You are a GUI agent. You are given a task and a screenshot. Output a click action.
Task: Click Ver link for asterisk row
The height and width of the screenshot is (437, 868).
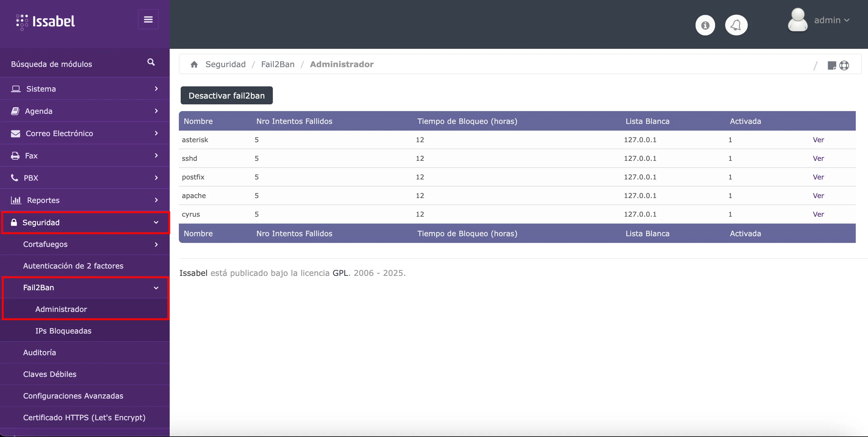pyautogui.click(x=818, y=140)
